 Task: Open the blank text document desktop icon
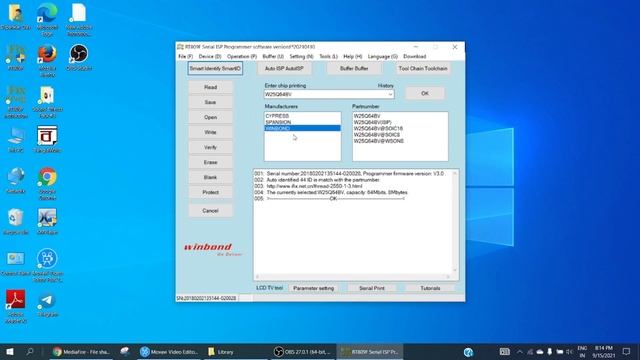click(x=78, y=19)
